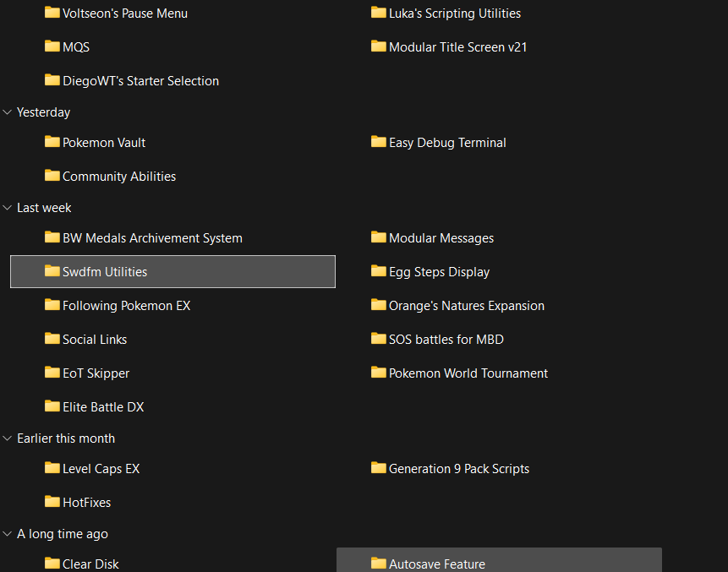Click the Easy Debug Terminal folder icon
This screenshot has width=728, height=572.
[x=379, y=142]
